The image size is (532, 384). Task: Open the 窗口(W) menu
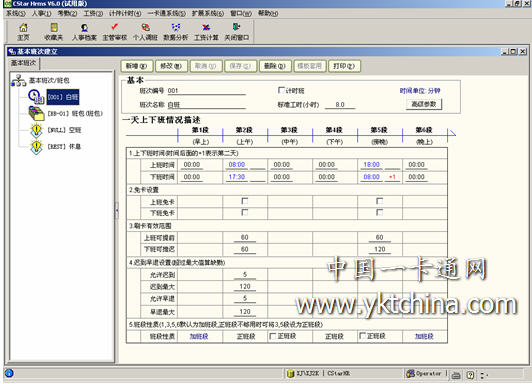tap(241, 13)
